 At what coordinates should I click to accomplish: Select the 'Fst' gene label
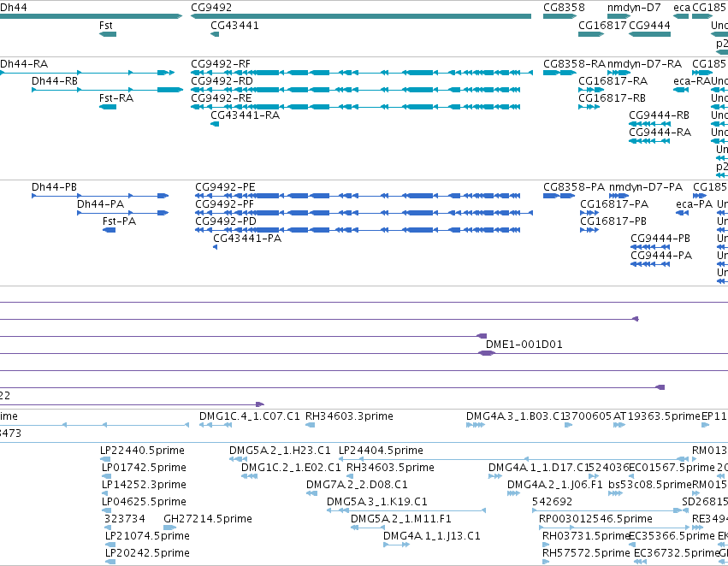(106, 26)
